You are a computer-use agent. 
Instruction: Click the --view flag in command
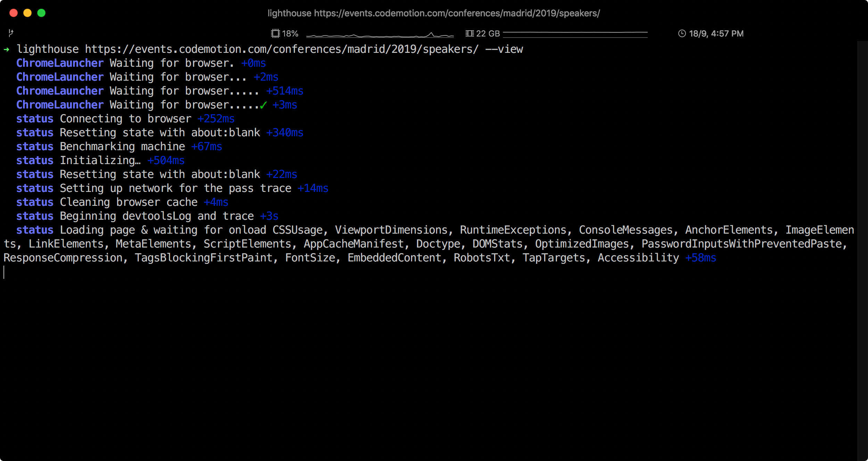tap(504, 49)
